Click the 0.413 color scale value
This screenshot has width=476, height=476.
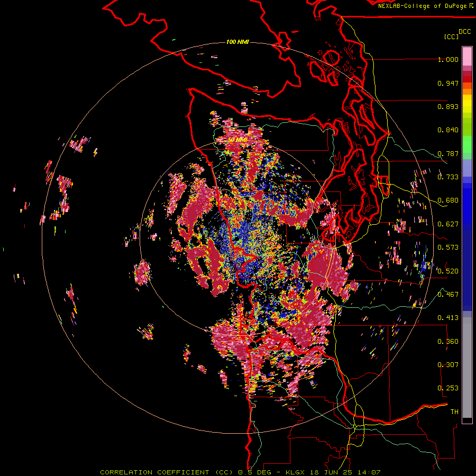pyautogui.click(x=448, y=318)
